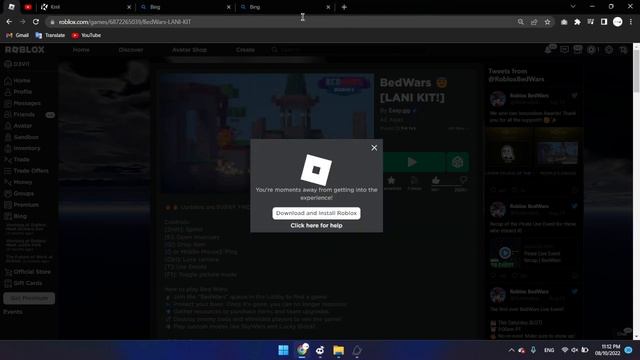Open a new browser tab
640x360 pixels.
pos(344,7)
